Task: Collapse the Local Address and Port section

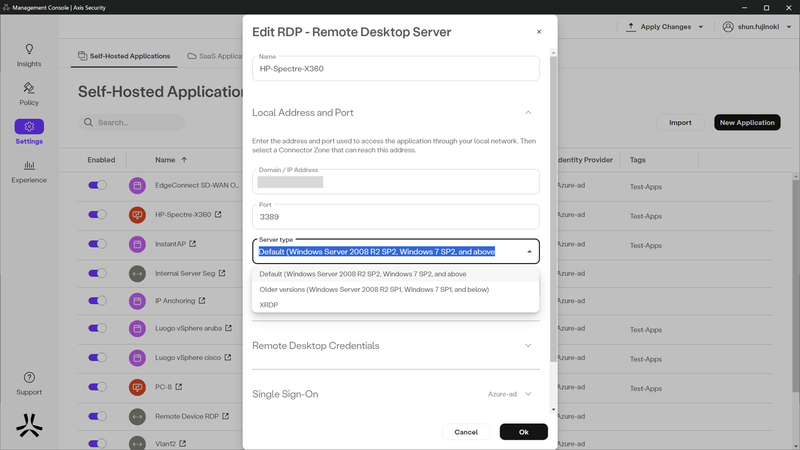Action: pyautogui.click(x=528, y=113)
